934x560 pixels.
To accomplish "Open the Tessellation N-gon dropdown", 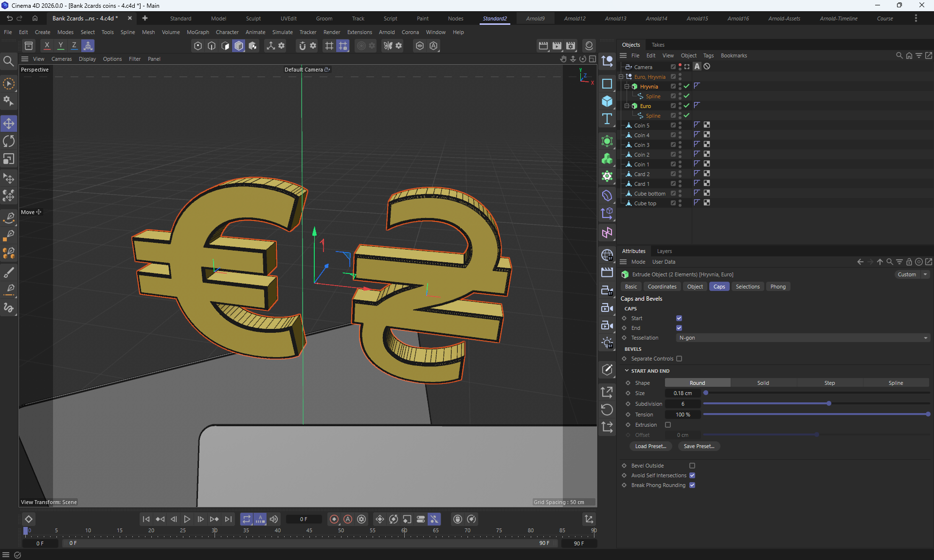I will click(x=803, y=338).
